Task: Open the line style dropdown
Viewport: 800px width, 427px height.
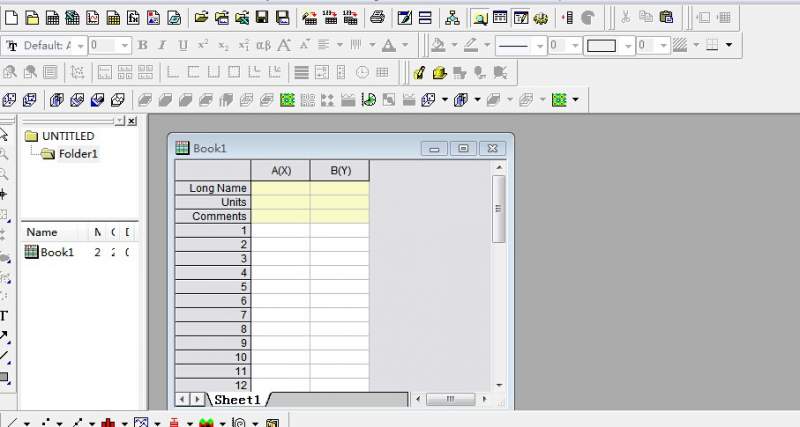Action: (540, 46)
